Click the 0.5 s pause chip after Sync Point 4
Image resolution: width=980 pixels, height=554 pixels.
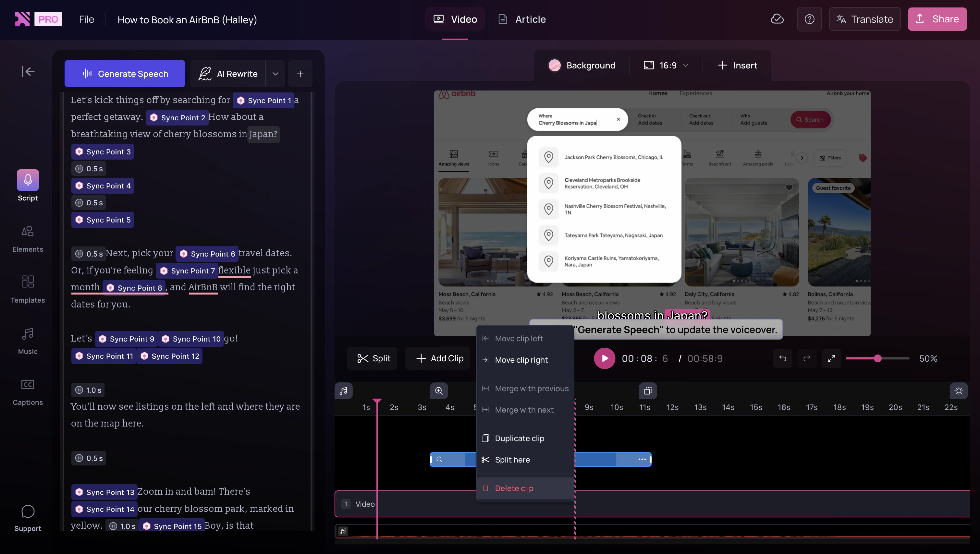coord(89,203)
